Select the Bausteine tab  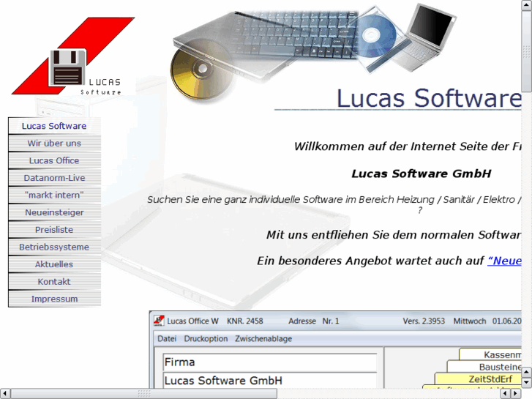(x=484, y=367)
